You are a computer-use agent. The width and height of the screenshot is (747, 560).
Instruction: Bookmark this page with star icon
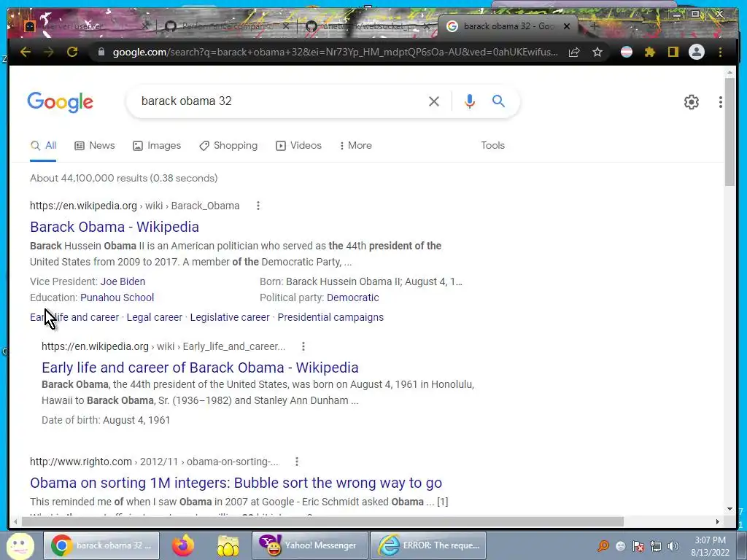597,52
